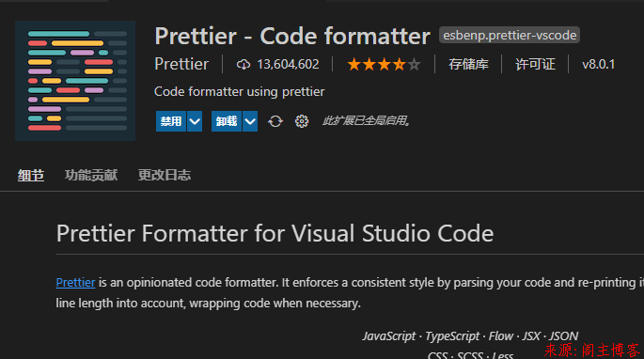Click the 'JavaScript · TypeScript · Flow · JSX · JSON' line
This screenshot has width=644, height=359.
pyautogui.click(x=470, y=336)
